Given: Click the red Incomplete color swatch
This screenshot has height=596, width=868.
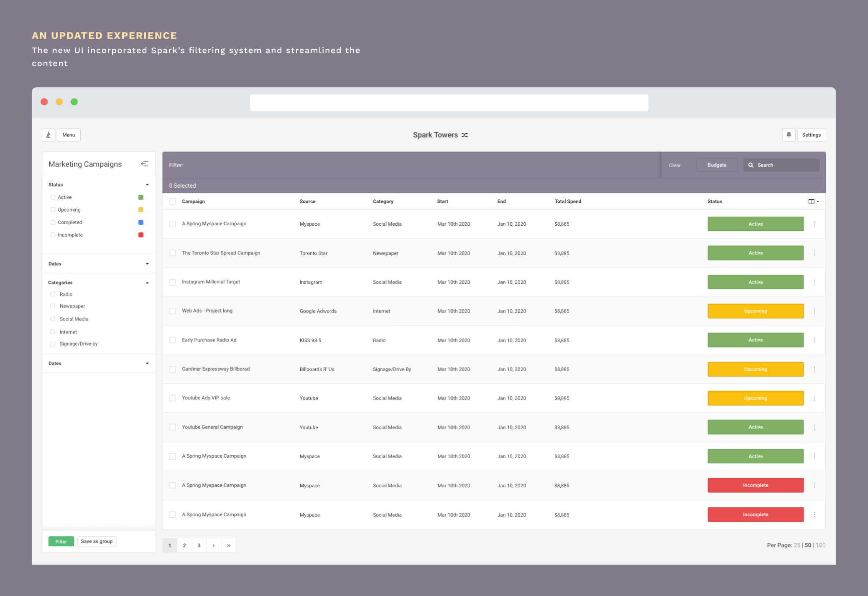Looking at the screenshot, I should [141, 235].
